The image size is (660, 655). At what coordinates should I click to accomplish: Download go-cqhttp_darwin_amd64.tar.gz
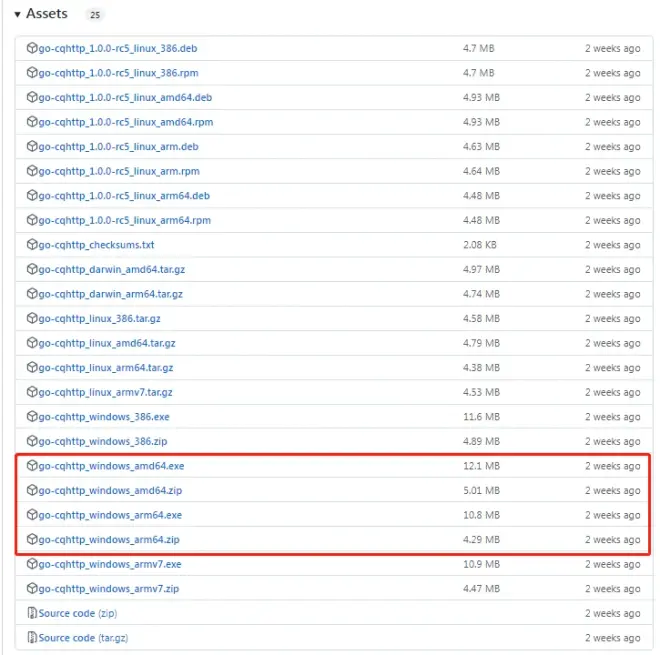pos(112,269)
